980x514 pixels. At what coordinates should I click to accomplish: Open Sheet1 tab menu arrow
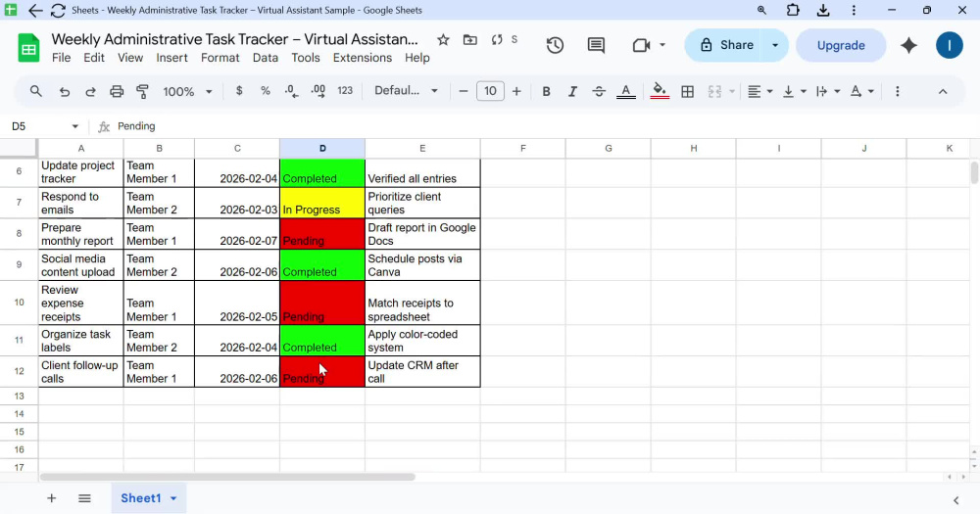173,498
